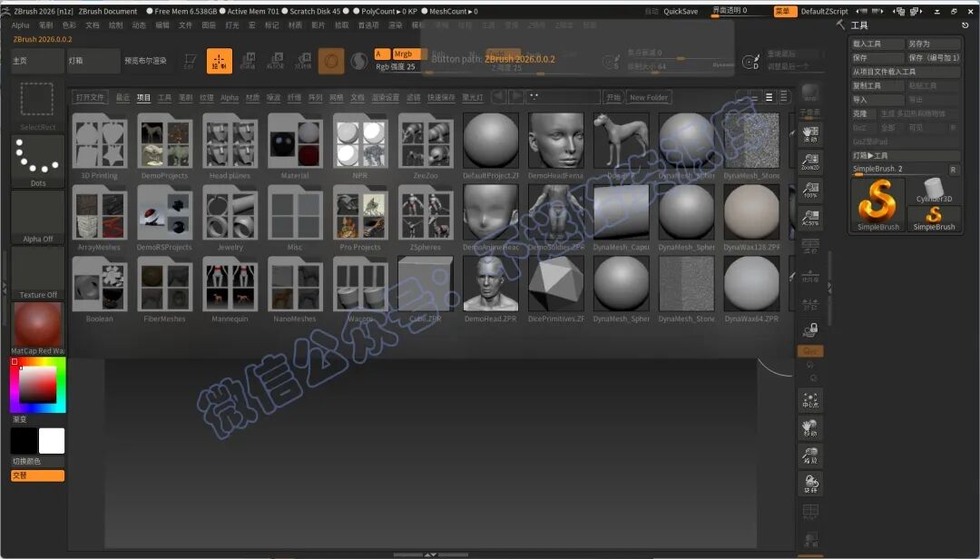Click the S brush size dial icon

tap(611, 62)
